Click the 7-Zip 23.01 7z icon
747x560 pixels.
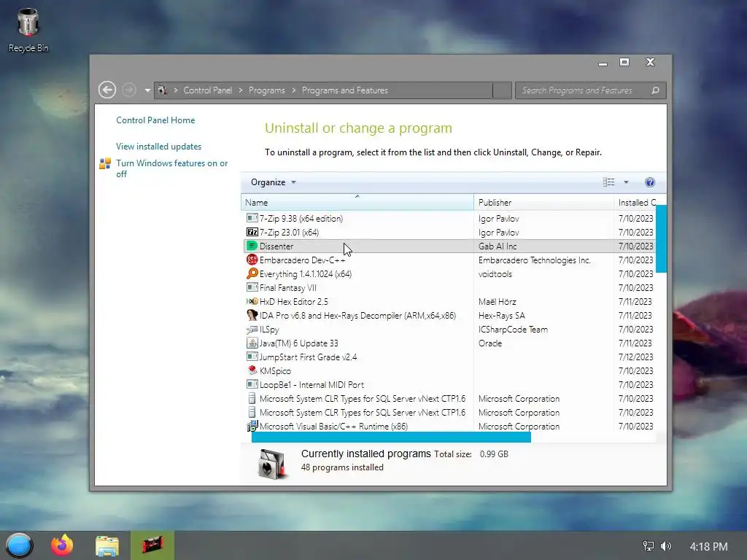point(252,232)
